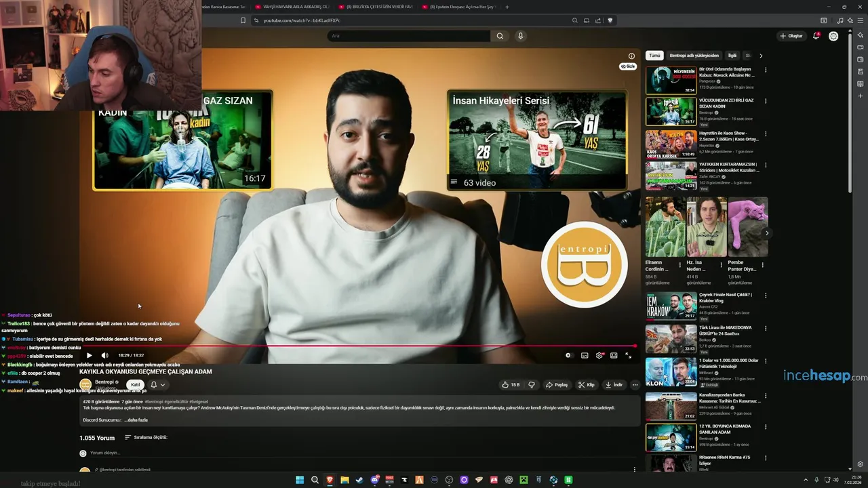Click the Katıl join button
The image size is (868, 488).
135,384
